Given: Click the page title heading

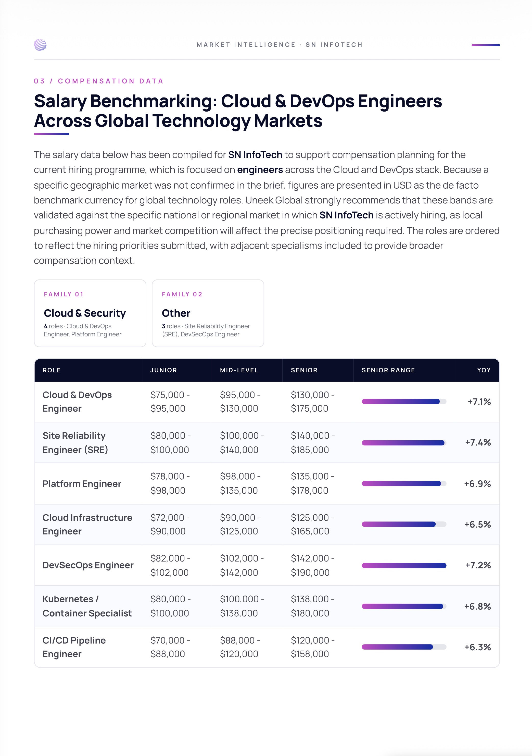Looking at the screenshot, I should [238, 111].
